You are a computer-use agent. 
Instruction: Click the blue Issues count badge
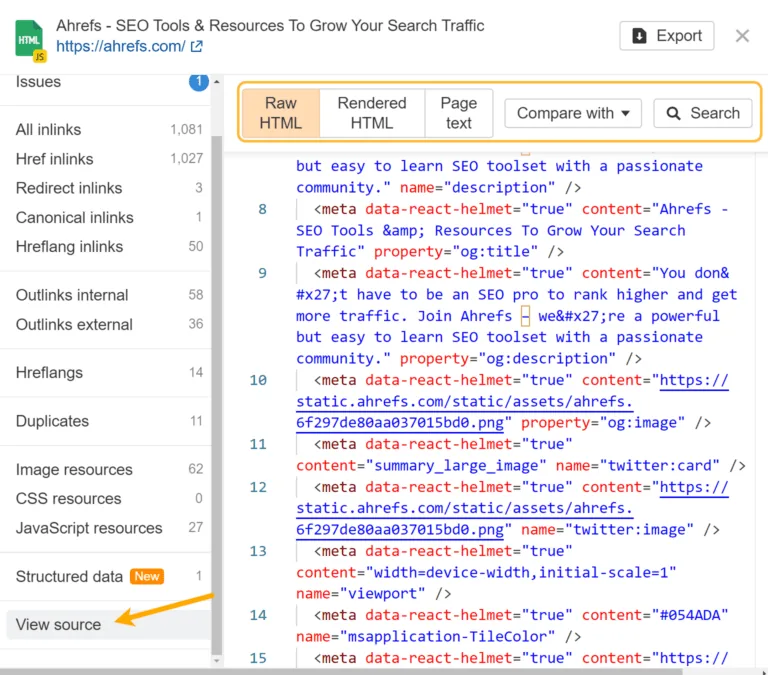(198, 81)
